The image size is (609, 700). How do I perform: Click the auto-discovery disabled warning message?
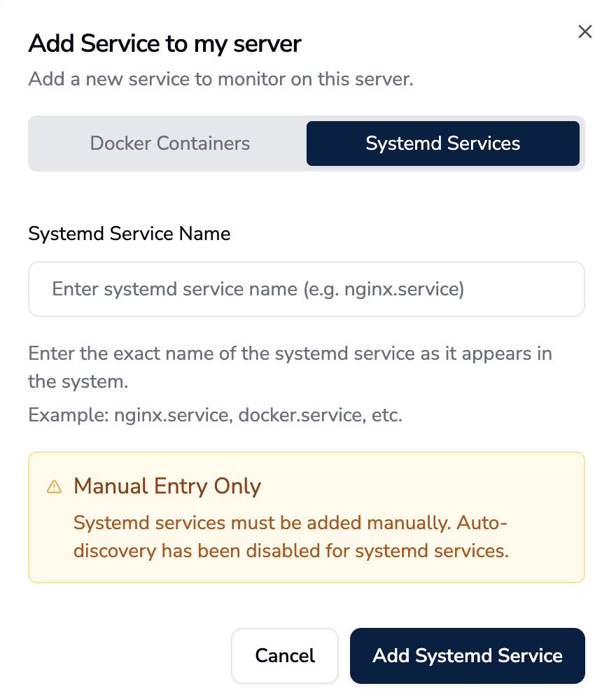(x=290, y=537)
